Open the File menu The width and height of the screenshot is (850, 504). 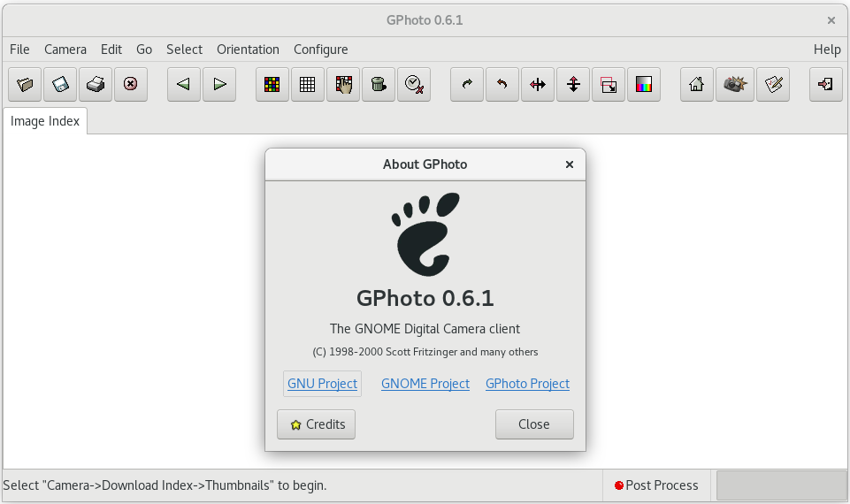[19, 50]
